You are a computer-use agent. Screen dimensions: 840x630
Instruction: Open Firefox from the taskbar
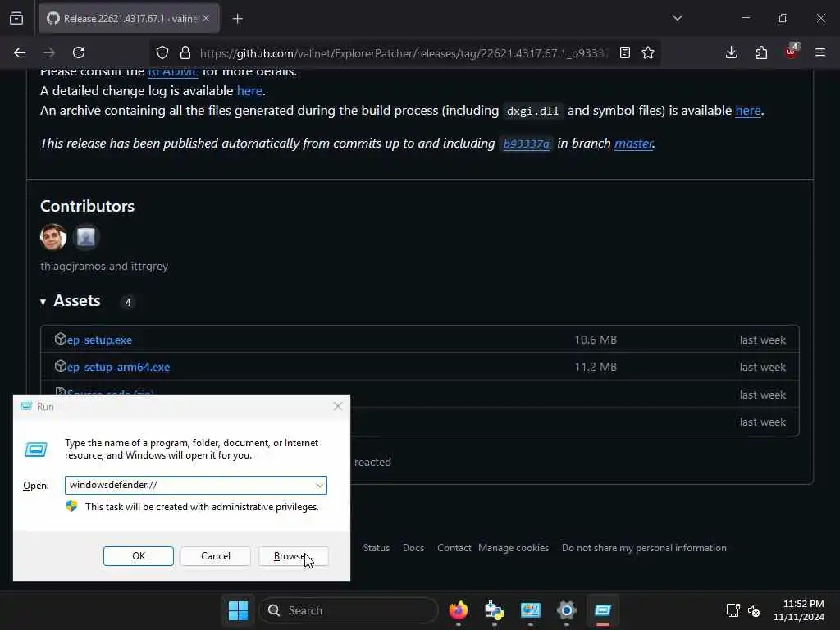pos(458,610)
